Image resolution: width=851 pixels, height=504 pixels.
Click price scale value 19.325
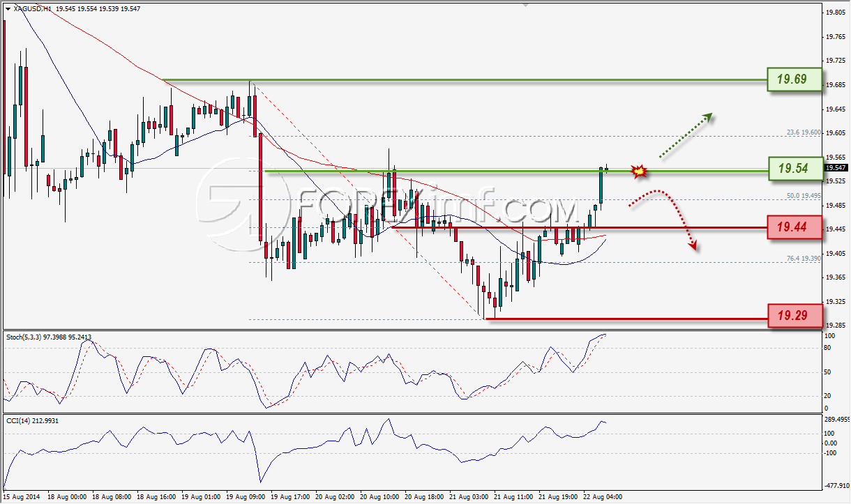pyautogui.click(x=834, y=301)
